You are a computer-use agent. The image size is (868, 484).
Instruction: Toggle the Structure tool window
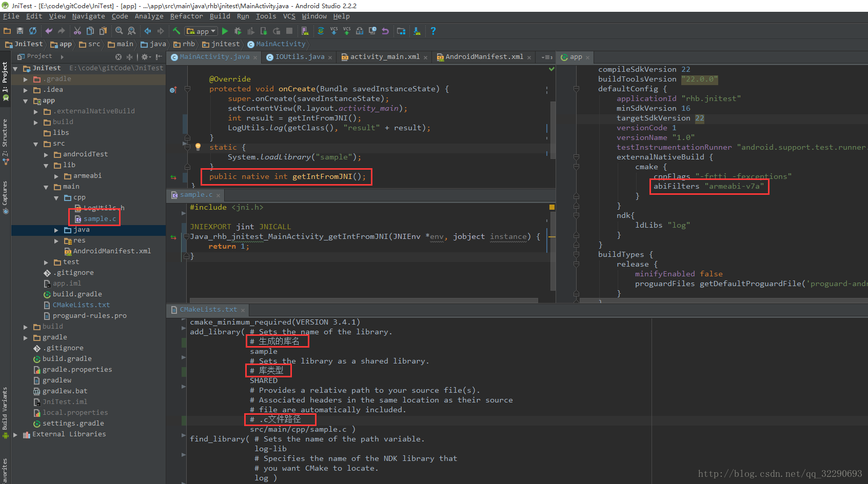pos(5,142)
